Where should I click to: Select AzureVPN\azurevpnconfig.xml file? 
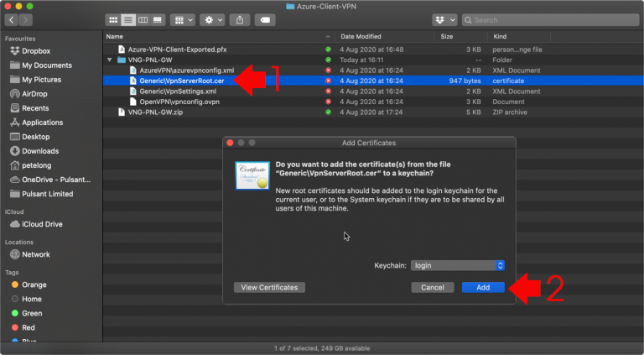coord(186,70)
